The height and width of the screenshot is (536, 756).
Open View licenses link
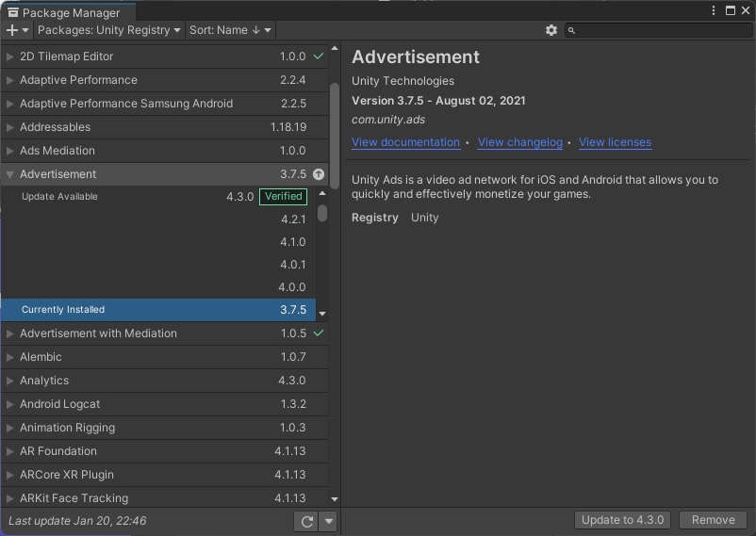click(x=615, y=142)
